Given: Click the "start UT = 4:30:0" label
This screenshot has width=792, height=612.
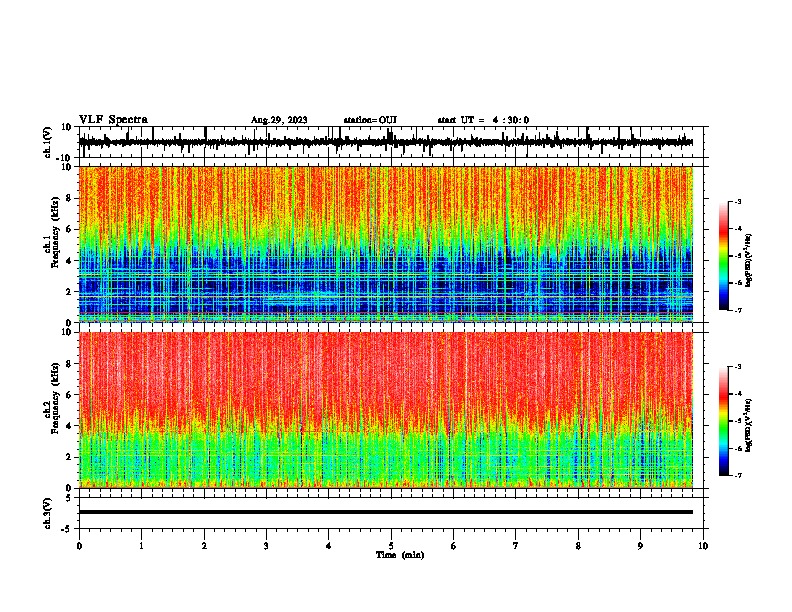Looking at the screenshot, I should click(483, 120).
